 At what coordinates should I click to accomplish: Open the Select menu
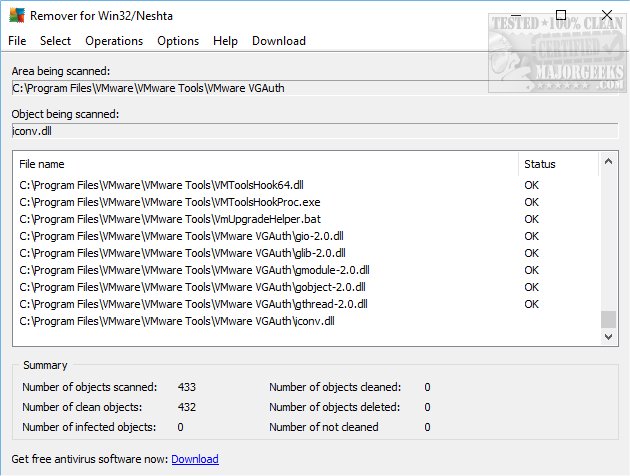pyautogui.click(x=56, y=41)
